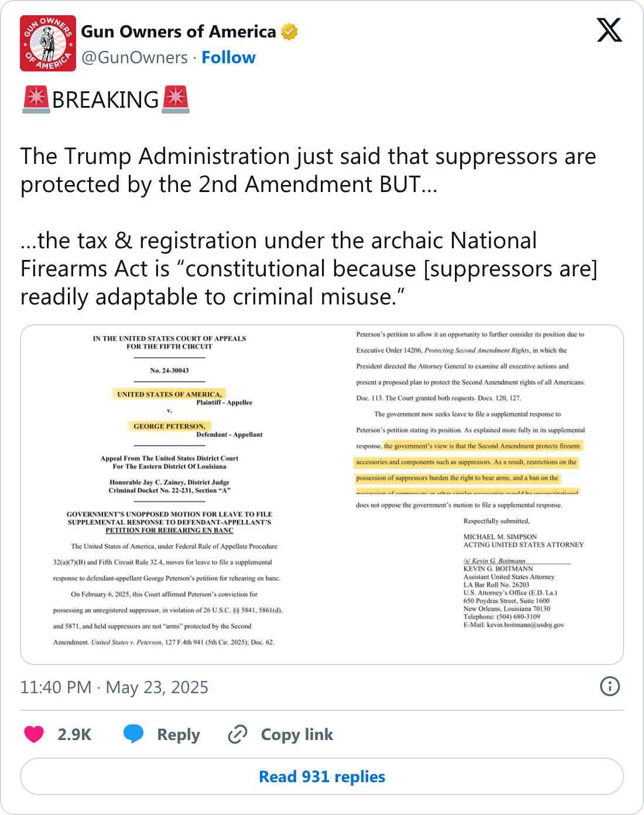The height and width of the screenshot is (815, 644).
Task: Open the right signature page document image
Action: pos(471,495)
